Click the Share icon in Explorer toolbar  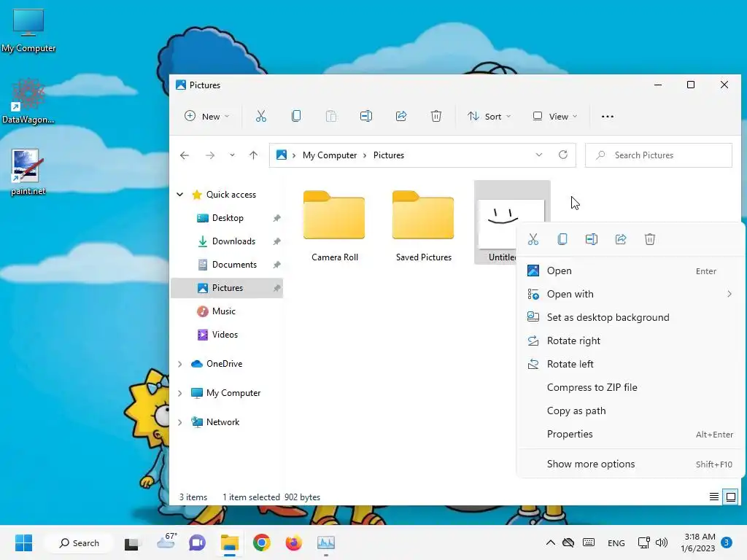tap(401, 116)
